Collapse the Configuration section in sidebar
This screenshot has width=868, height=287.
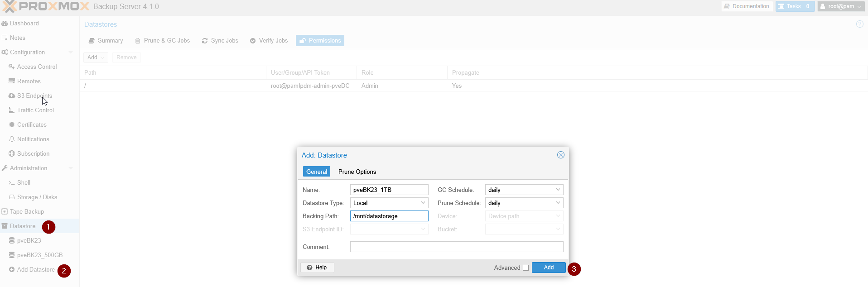(71, 53)
